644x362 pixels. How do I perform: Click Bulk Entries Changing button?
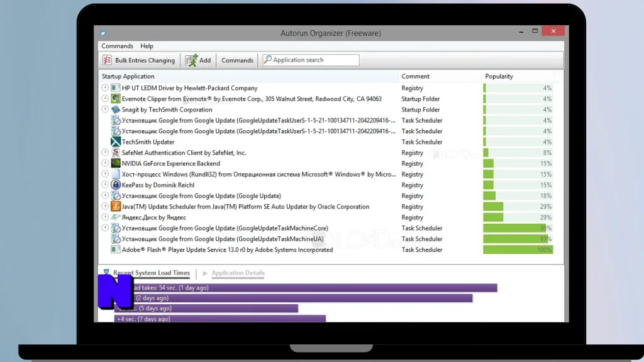click(x=139, y=60)
